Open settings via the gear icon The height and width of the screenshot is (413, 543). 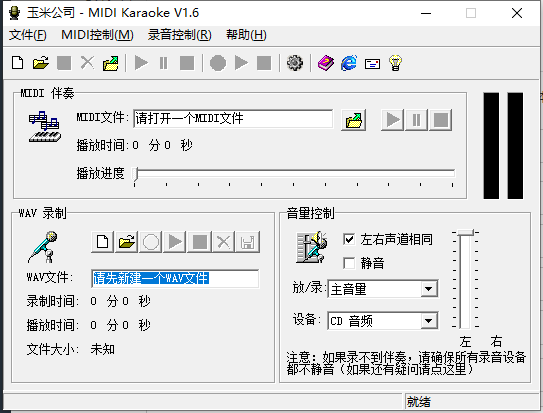pyautogui.click(x=295, y=63)
